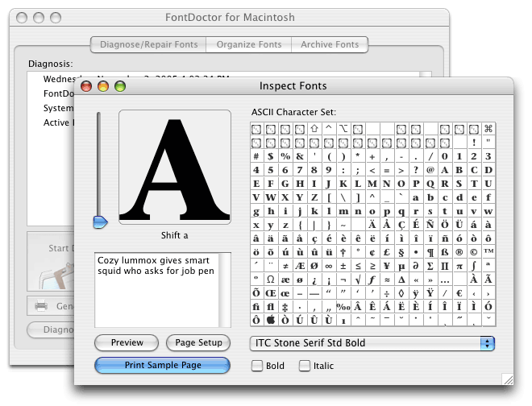Click the Preview button
This screenshot has width=532, height=406.
click(127, 342)
